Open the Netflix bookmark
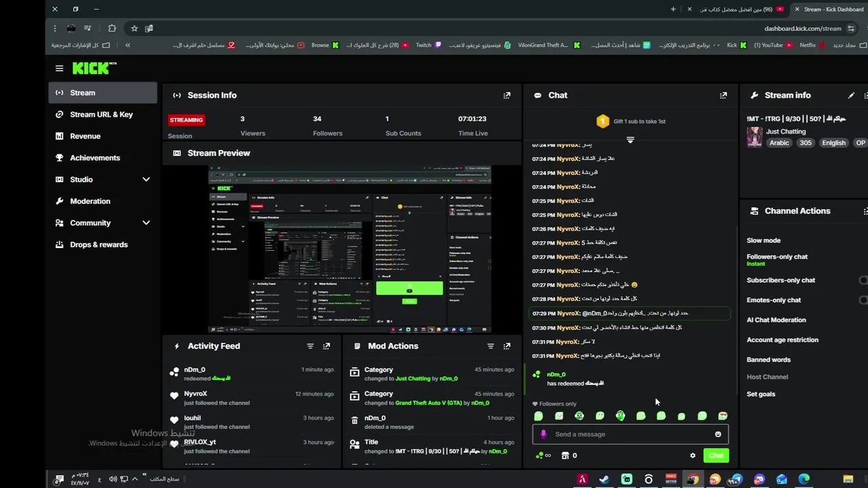Viewport: 868px width, 488px height. tap(812, 45)
